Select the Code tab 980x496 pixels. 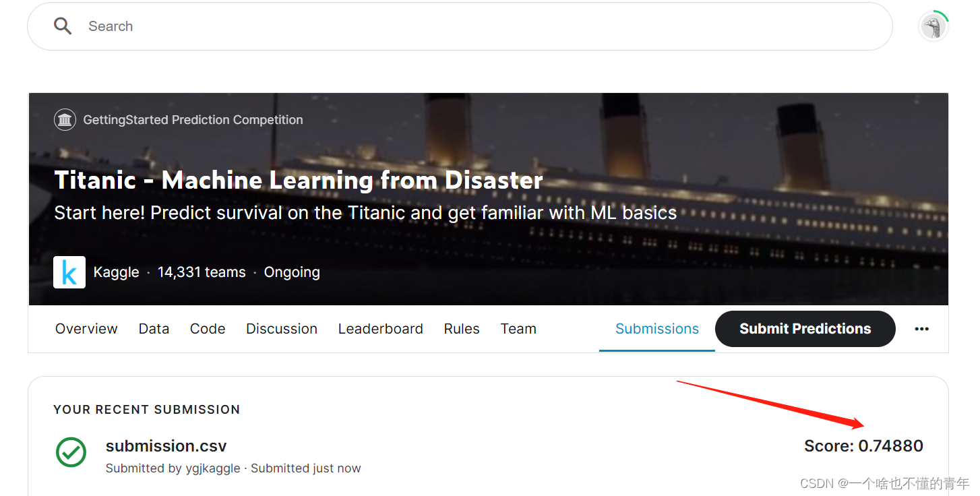tap(207, 329)
